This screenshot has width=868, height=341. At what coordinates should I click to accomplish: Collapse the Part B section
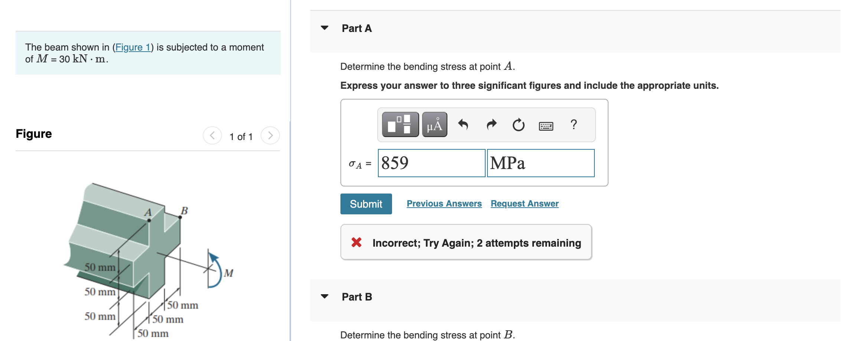[324, 296]
